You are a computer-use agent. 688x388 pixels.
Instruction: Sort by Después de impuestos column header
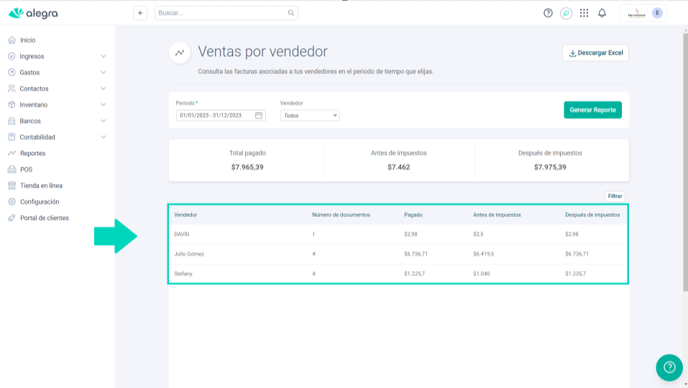(x=592, y=215)
